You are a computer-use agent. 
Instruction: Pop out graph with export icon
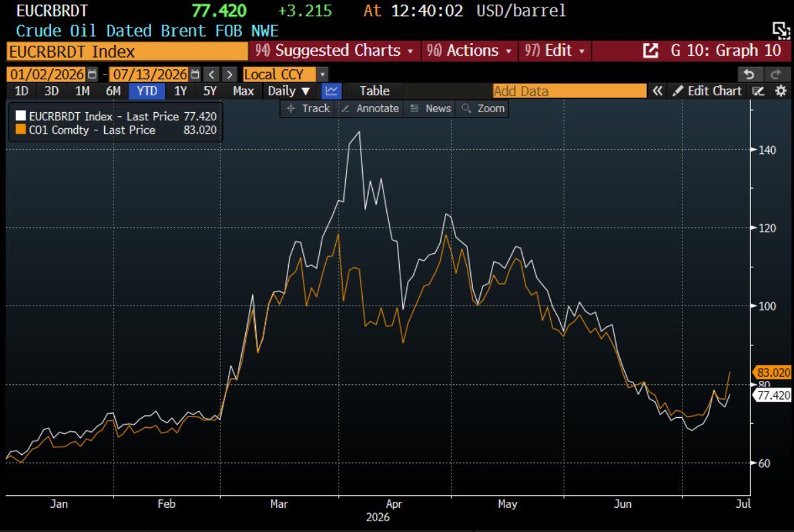650,50
